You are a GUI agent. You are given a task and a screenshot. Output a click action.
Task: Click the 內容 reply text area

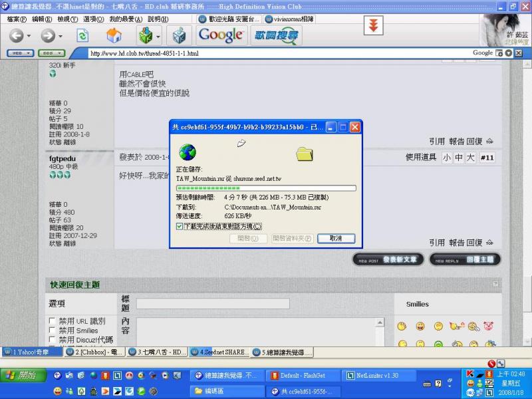[x=256, y=332]
